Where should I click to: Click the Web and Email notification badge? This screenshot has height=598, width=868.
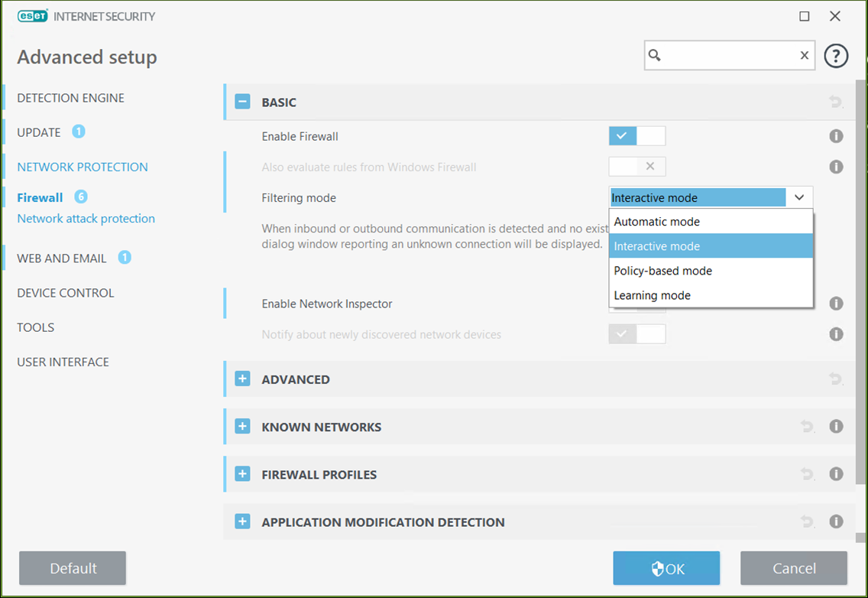click(x=125, y=258)
